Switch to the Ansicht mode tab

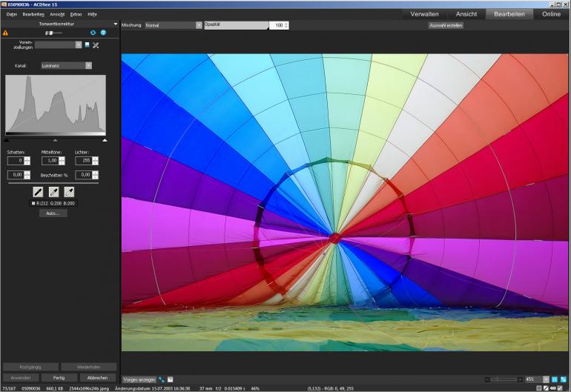(x=466, y=14)
